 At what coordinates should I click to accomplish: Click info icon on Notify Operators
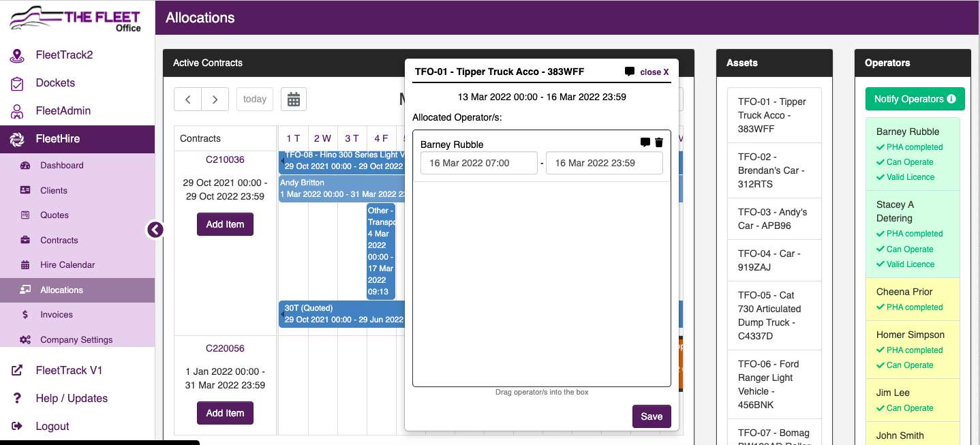(x=951, y=99)
